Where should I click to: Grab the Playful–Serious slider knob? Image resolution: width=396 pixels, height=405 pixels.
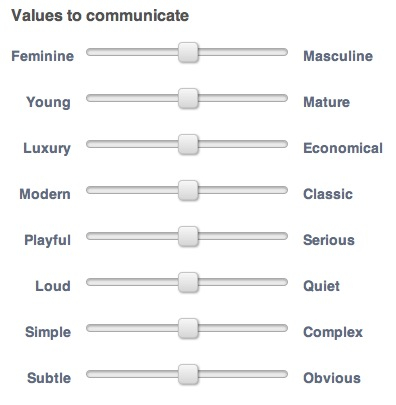pos(188,236)
